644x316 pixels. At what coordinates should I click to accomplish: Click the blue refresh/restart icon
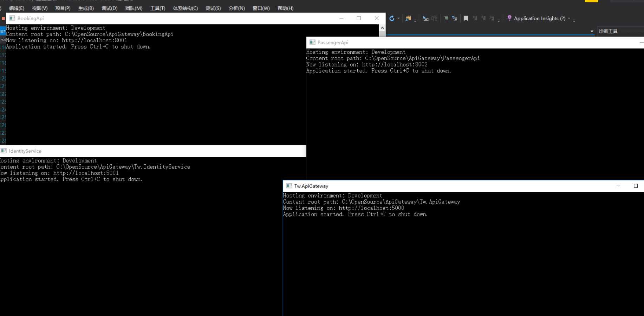(x=392, y=18)
